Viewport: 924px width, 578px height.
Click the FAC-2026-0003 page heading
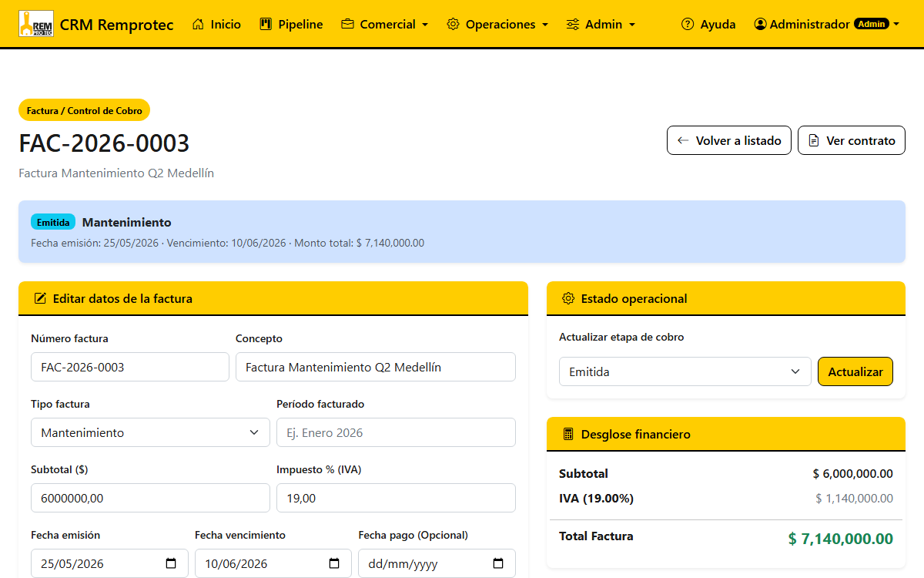pos(104,143)
